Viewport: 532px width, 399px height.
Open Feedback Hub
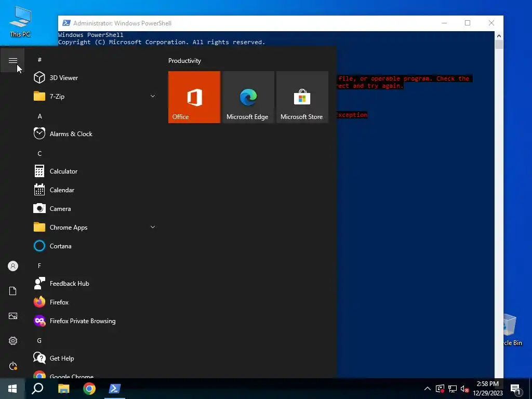coord(95,283)
